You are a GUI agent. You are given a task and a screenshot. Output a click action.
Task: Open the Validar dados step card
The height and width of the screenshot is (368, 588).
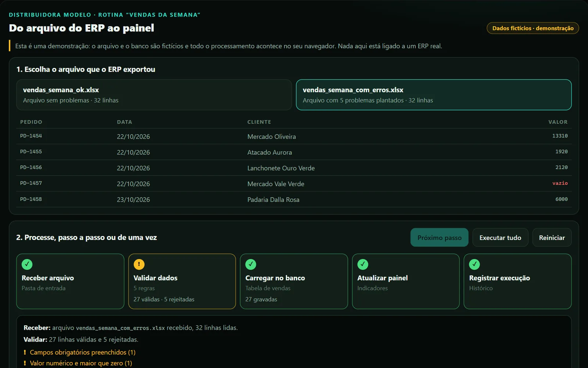(x=182, y=281)
